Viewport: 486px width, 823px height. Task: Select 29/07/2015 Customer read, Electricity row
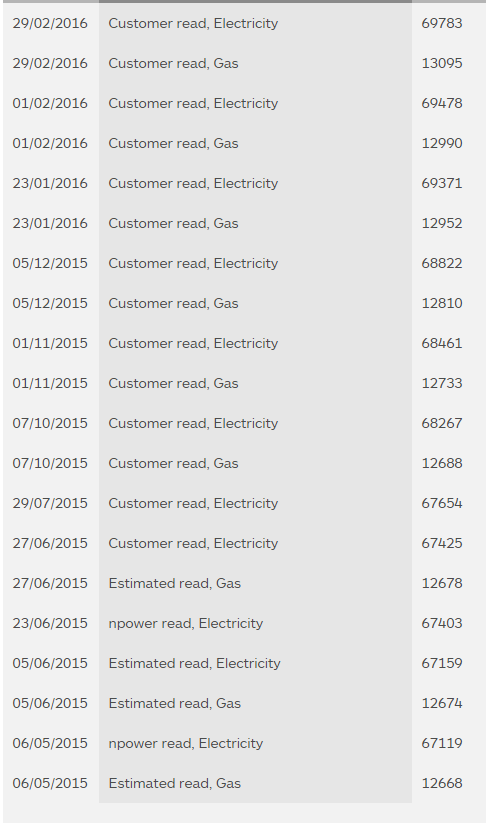(243, 503)
